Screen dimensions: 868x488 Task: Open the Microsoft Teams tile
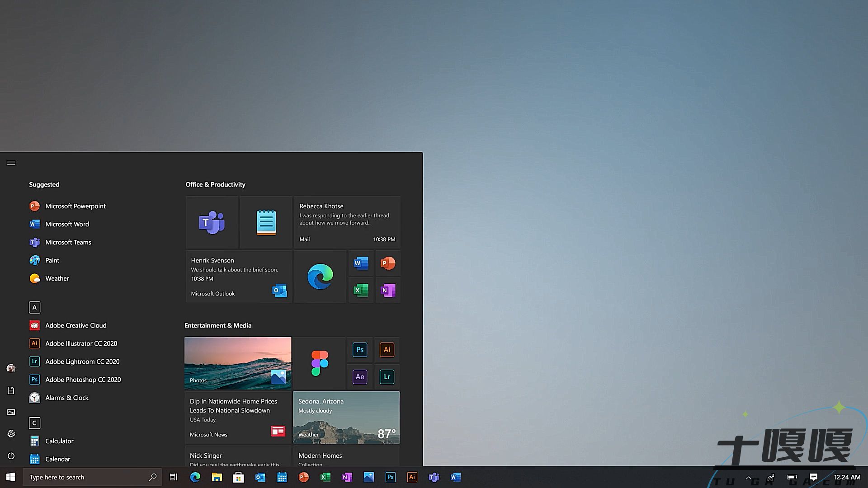(212, 222)
